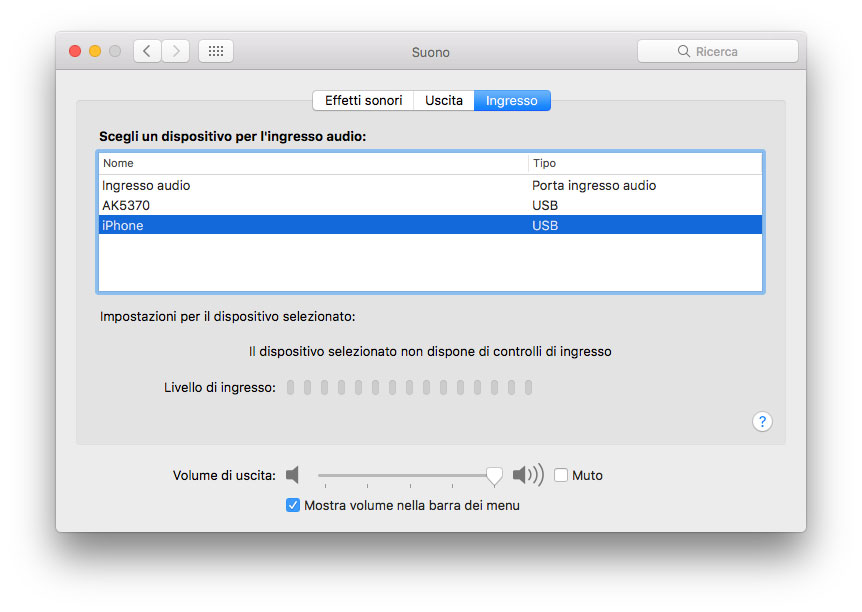The image size is (862, 612).
Task: Minimize the Suono window with yellow button
Action: tap(95, 51)
